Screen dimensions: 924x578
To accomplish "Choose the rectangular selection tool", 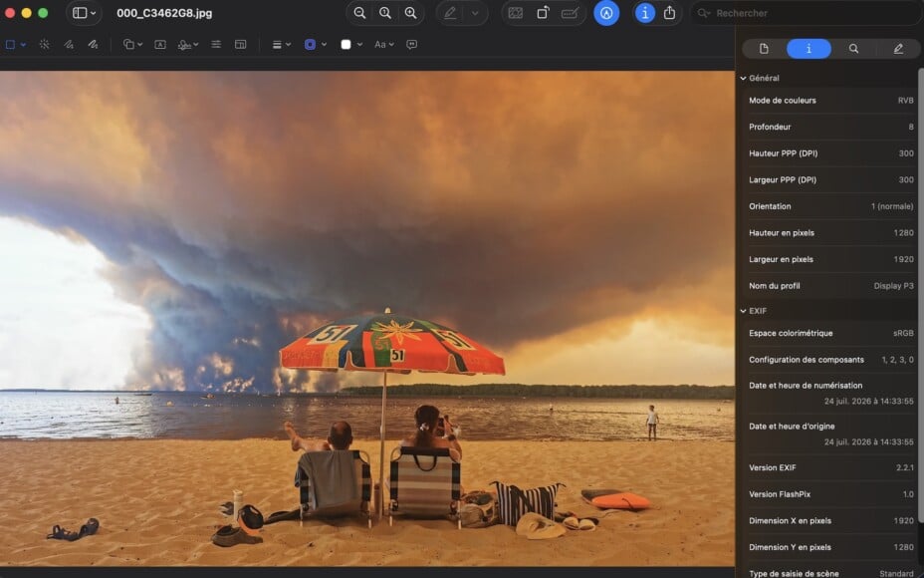I will (10, 44).
